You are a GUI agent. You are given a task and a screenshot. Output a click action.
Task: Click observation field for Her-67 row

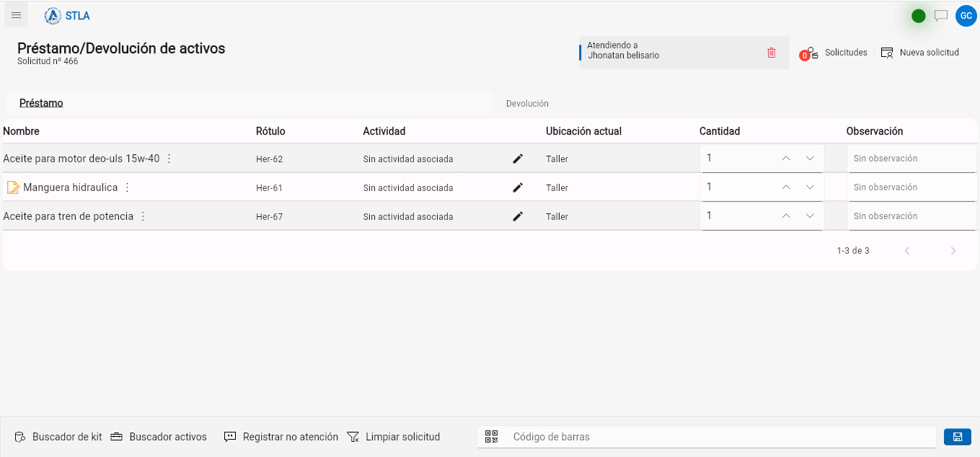click(911, 216)
